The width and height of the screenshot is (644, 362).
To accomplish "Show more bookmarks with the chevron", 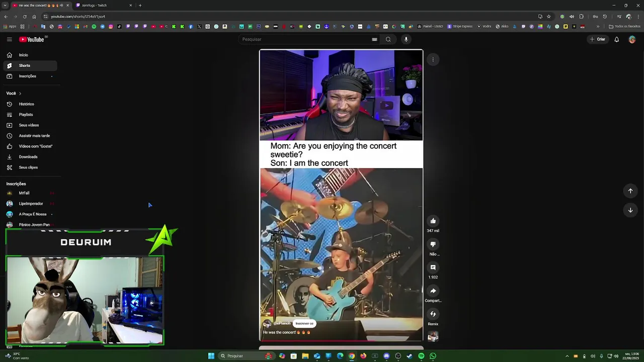I will coord(598,27).
